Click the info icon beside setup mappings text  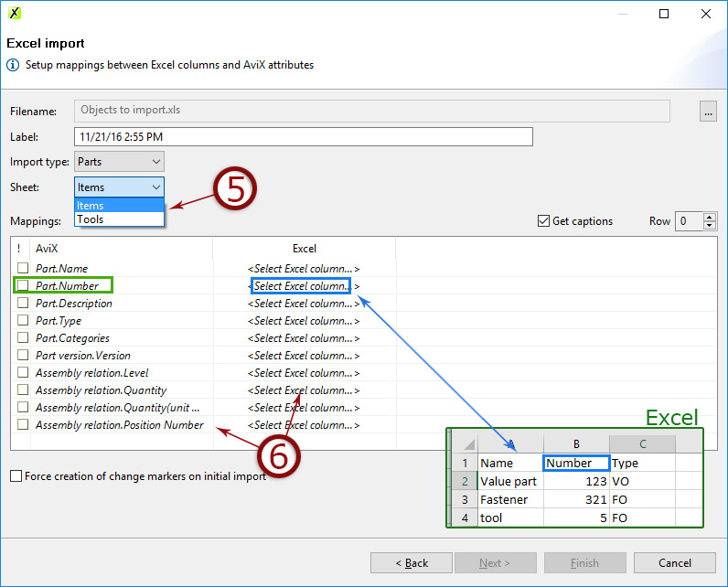tap(14, 66)
